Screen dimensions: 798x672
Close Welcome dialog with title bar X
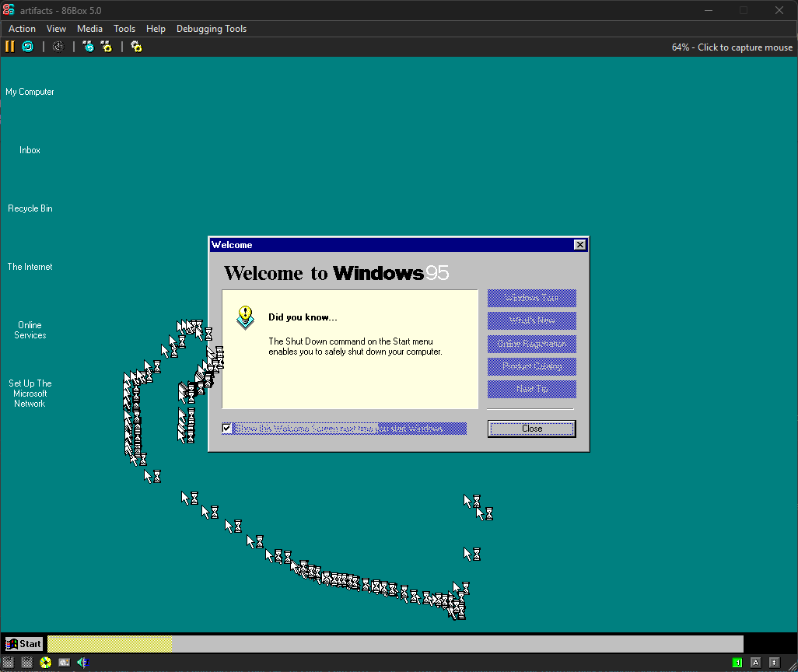(x=579, y=245)
